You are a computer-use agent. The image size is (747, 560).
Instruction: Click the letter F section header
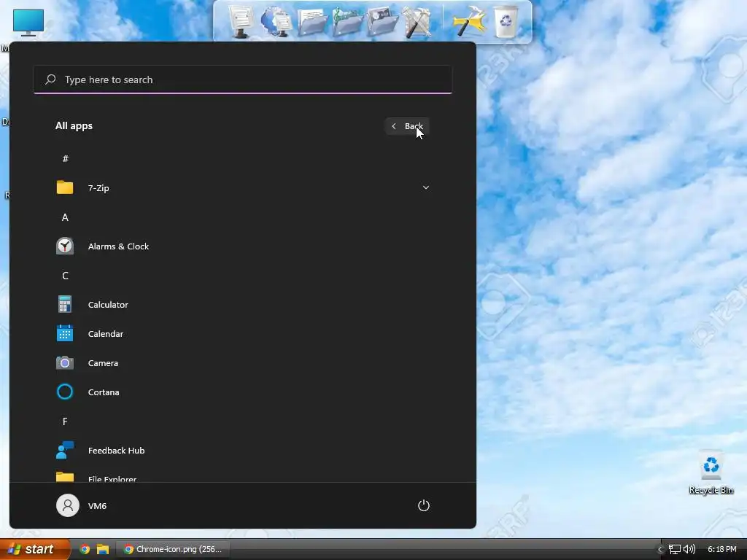(x=65, y=421)
